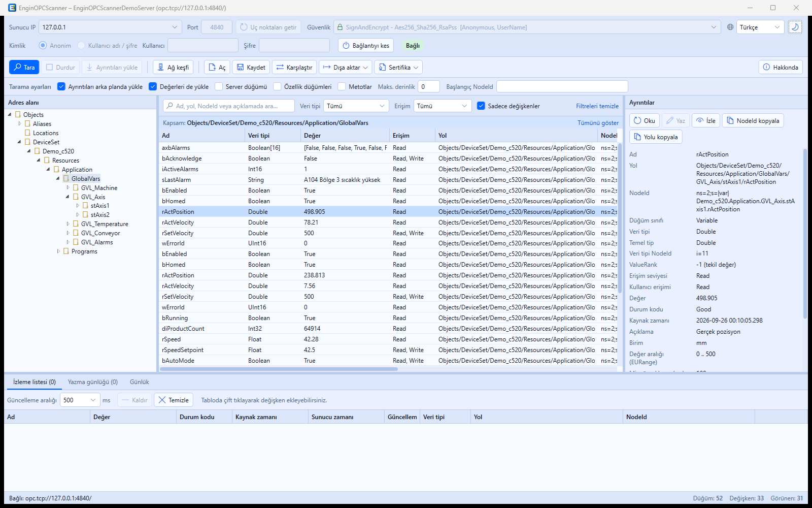Image resolution: width=812 pixels, height=508 pixels.
Task: Click the Aç open file button
Action: pyautogui.click(x=217, y=67)
